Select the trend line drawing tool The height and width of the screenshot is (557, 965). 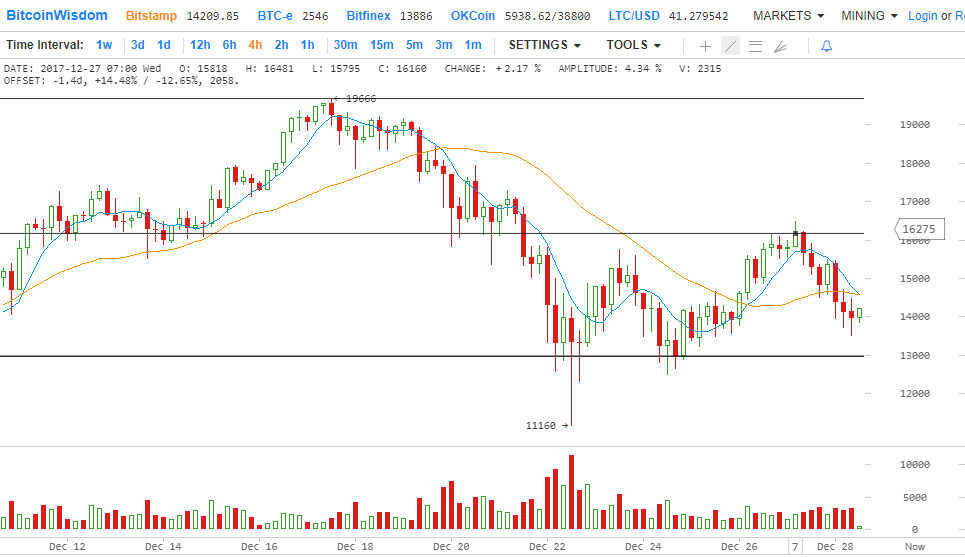tap(730, 46)
